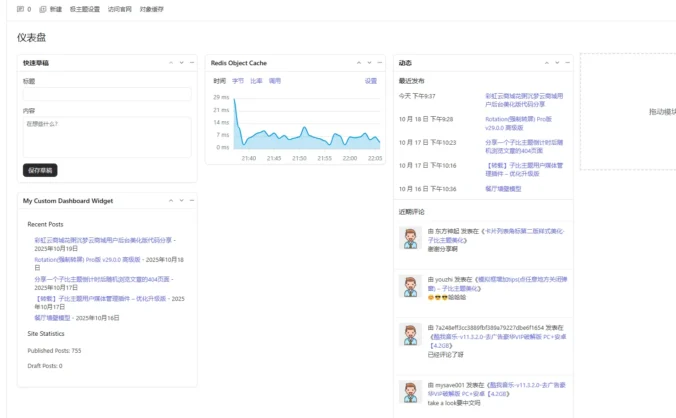
Task: Switch Redis chart to 字节 tab
Action: (238, 81)
